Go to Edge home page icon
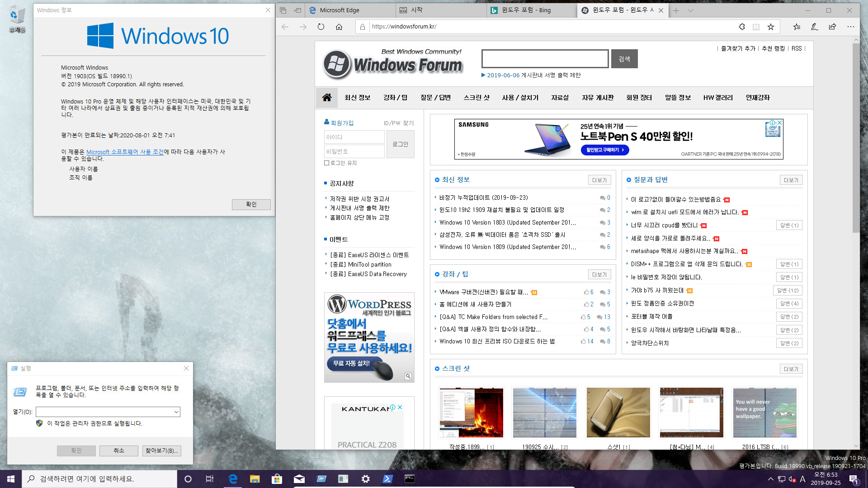868x488 pixels. (x=339, y=27)
